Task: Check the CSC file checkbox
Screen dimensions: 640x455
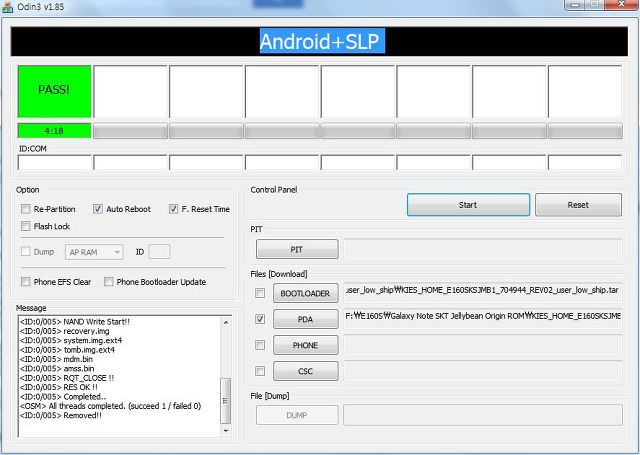Action: pos(260,371)
